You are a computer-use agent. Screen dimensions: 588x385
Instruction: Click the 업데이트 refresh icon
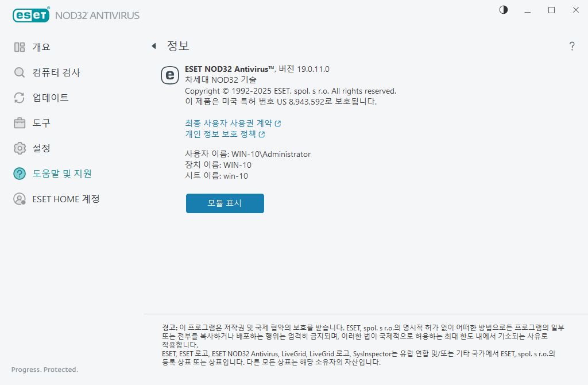(19, 98)
